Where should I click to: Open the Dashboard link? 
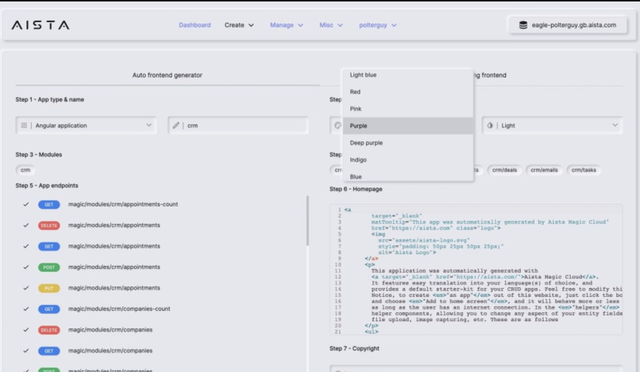click(195, 25)
